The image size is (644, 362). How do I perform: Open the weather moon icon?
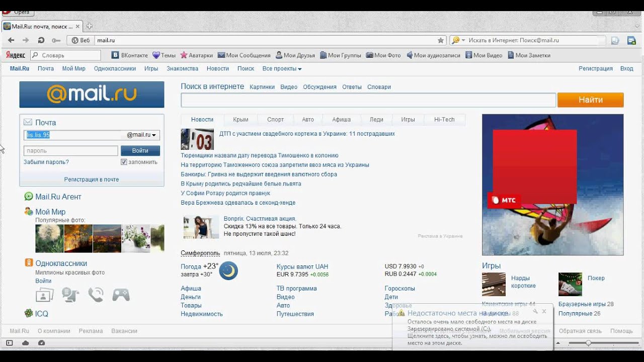pyautogui.click(x=228, y=271)
